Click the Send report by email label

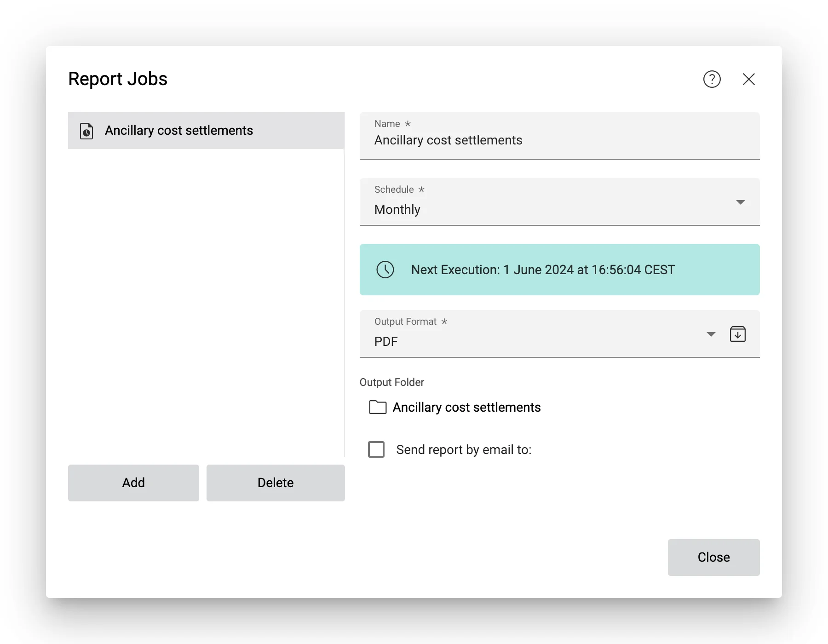click(464, 450)
